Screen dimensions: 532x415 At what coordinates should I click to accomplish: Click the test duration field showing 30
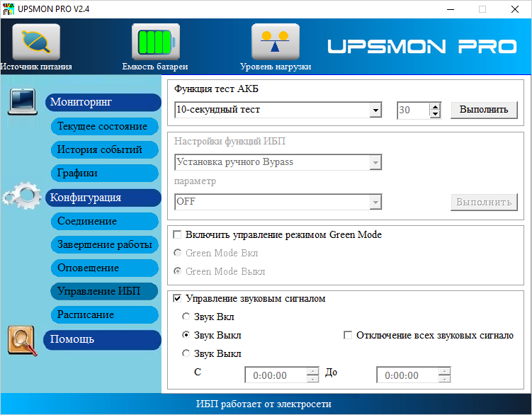[x=413, y=110]
